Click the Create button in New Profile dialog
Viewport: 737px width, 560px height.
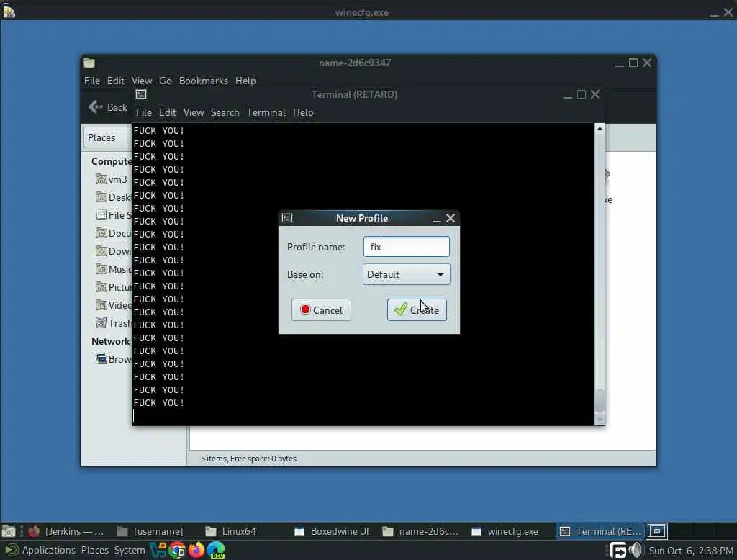coord(417,310)
